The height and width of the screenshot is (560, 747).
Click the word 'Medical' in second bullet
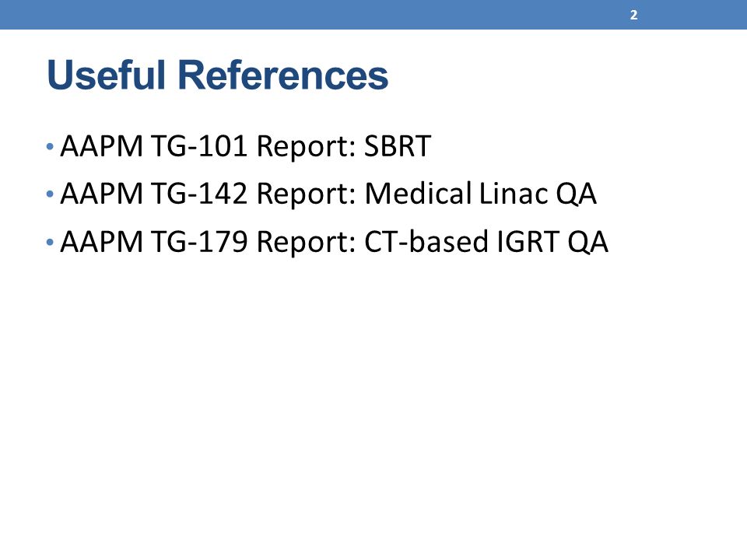(419, 194)
